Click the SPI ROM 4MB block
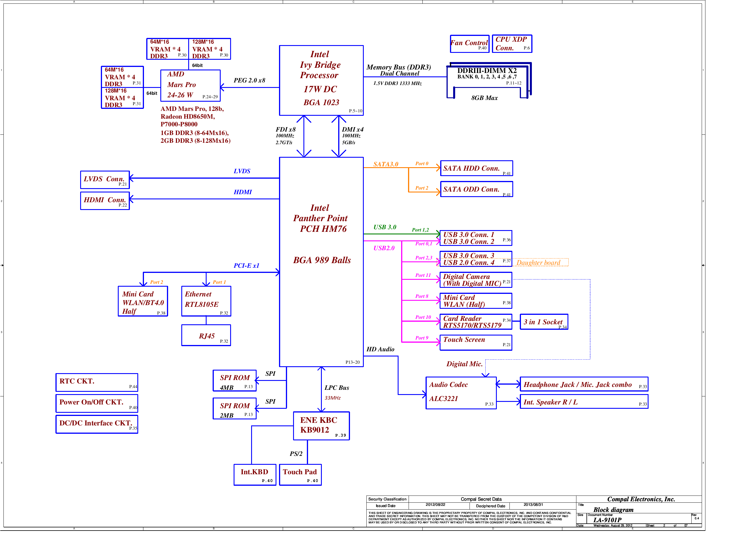The height and width of the screenshot is (534, 756). pyautogui.click(x=234, y=381)
